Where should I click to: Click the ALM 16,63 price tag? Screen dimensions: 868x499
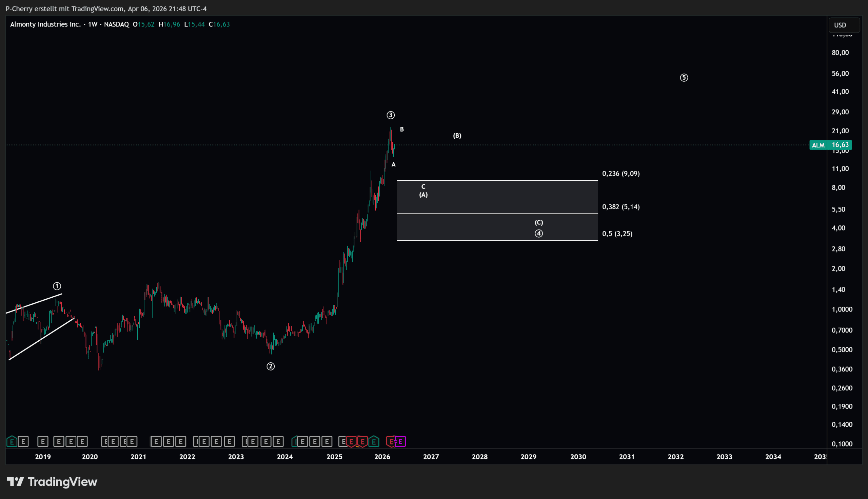(x=830, y=145)
